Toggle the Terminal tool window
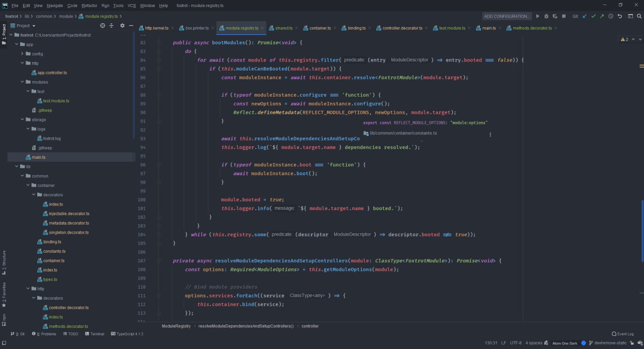Screen dimensions: 644x349 click(x=94, y=334)
